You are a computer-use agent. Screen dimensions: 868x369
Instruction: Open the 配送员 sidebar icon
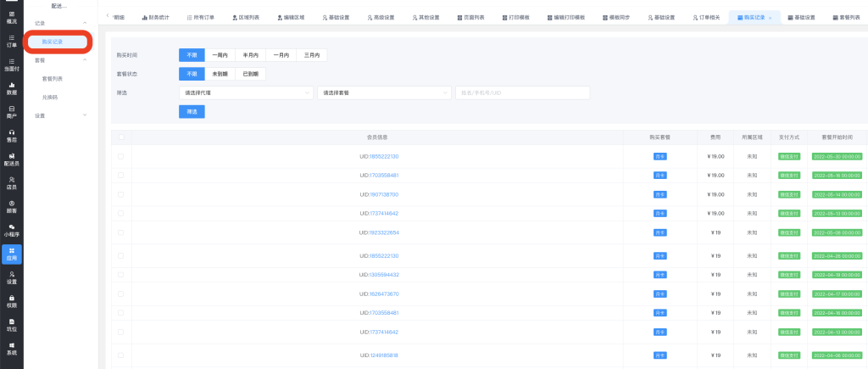(x=11, y=159)
